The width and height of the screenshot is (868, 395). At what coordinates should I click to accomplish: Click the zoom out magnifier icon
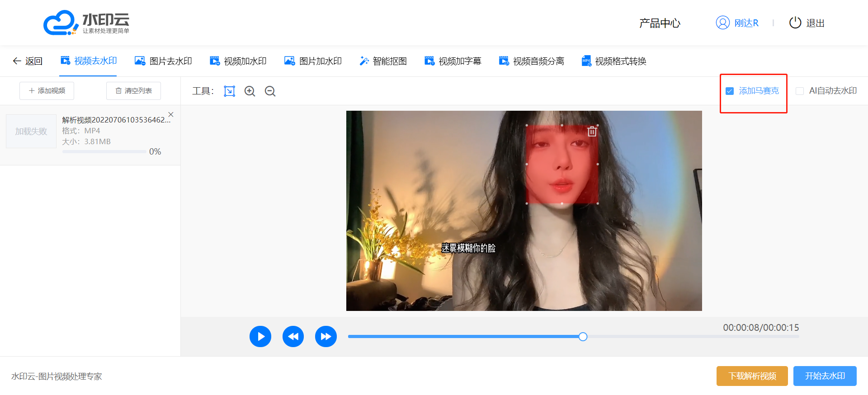(270, 91)
